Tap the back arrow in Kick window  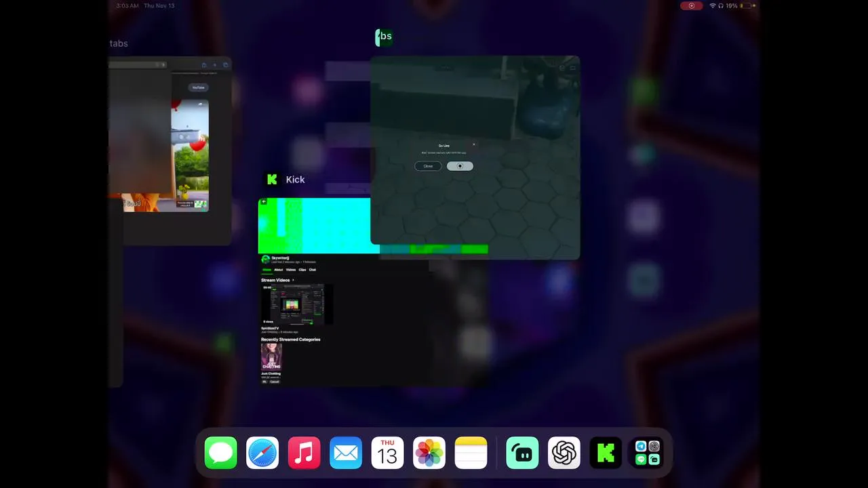tap(263, 201)
